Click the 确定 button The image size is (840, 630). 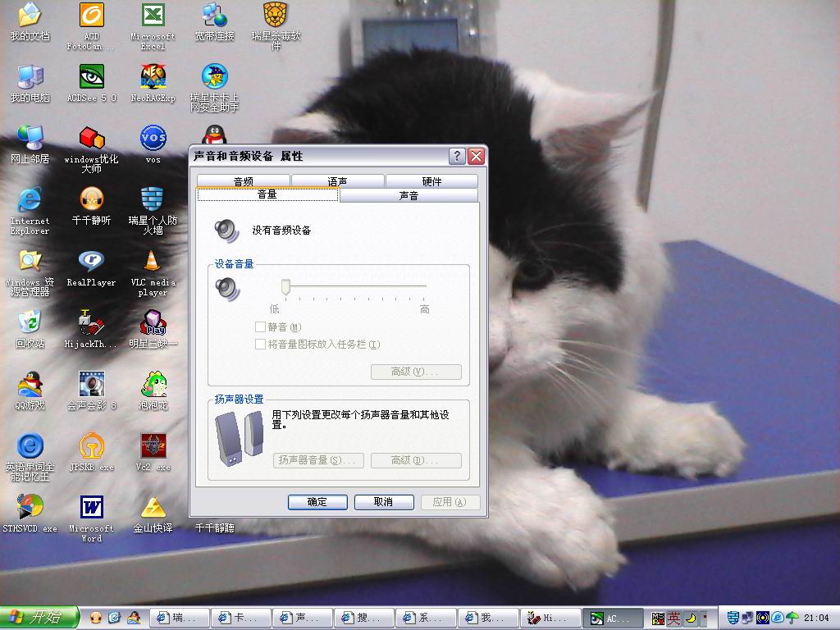(x=317, y=502)
